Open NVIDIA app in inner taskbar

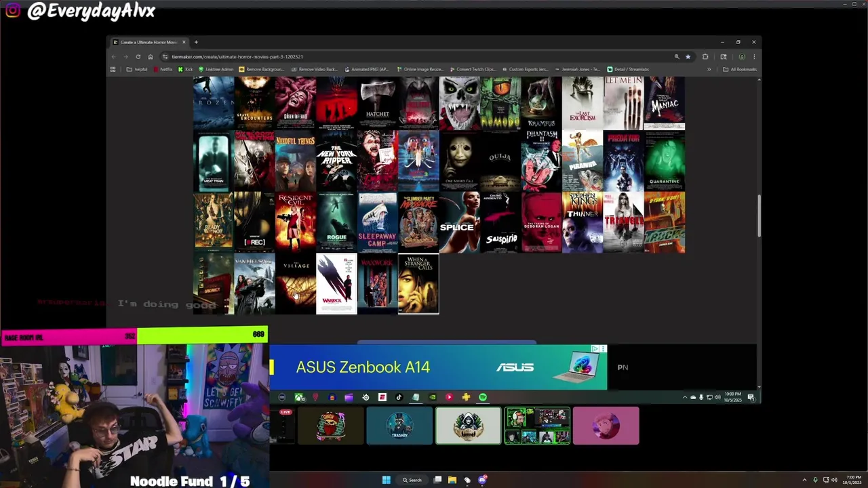point(433,397)
